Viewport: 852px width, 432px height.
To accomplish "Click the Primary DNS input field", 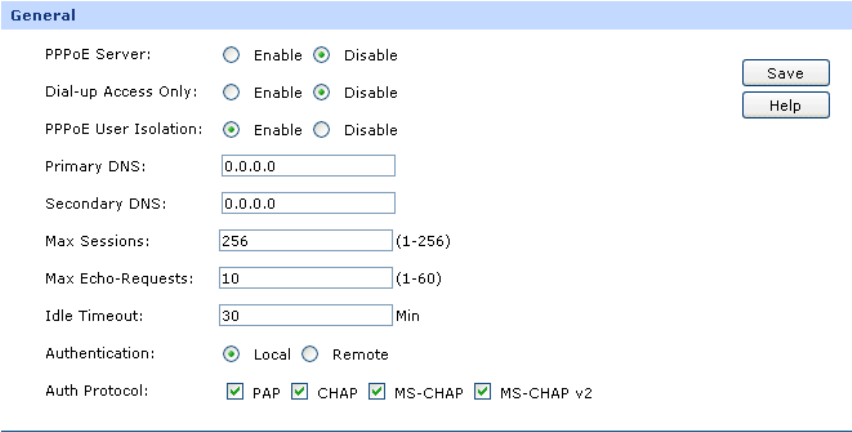I will pos(308,166).
